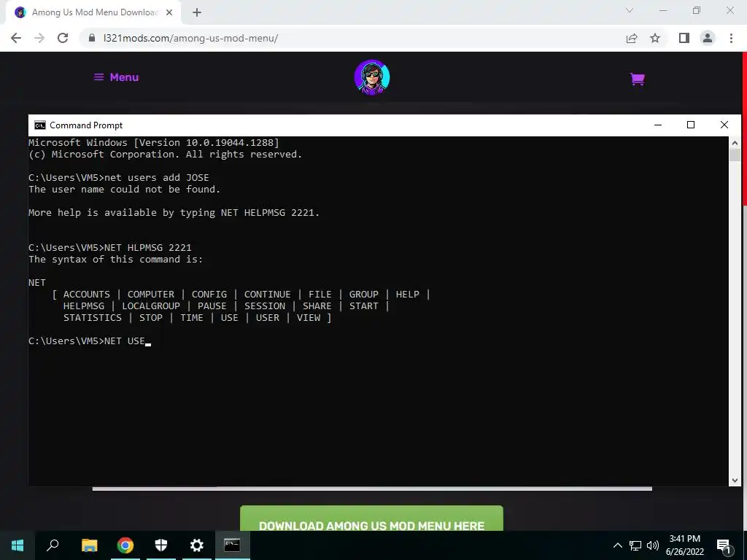Click the ACCOUNTS keyword in the syntax list
The height and width of the screenshot is (560, 747).
click(x=87, y=295)
